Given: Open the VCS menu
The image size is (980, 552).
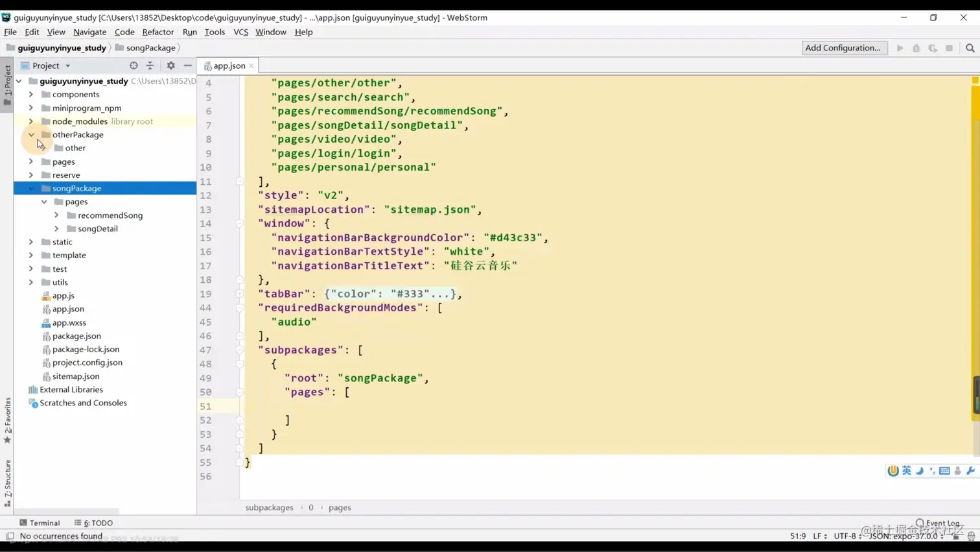Looking at the screenshot, I should click(240, 32).
